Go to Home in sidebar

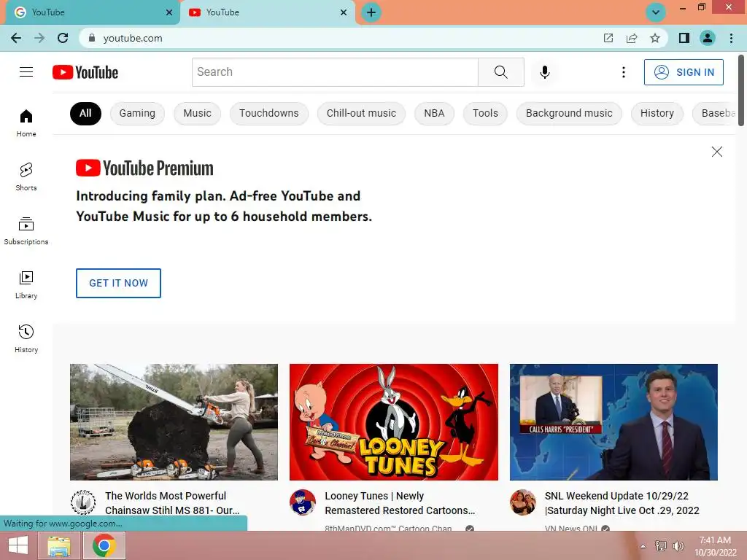click(x=26, y=122)
